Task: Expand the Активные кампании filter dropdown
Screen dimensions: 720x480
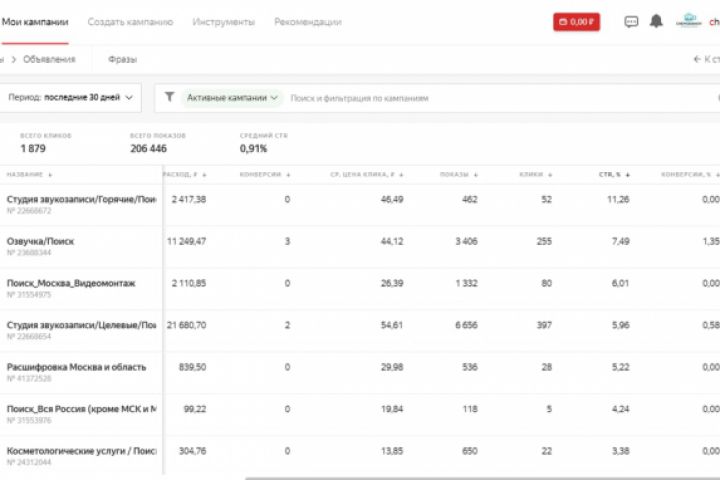Action: (232, 98)
